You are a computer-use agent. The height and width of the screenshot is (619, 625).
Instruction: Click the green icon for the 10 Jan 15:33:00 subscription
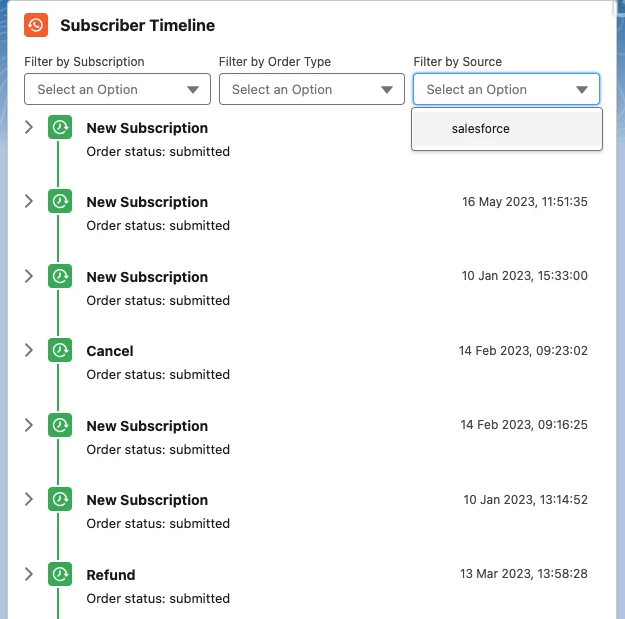60,276
